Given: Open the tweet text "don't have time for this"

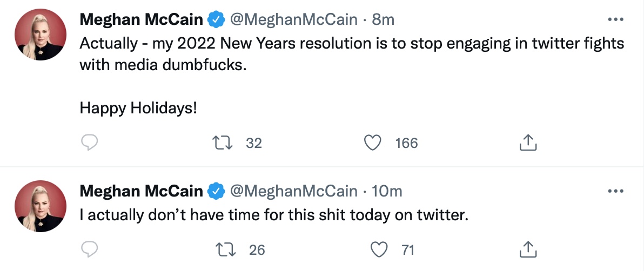Looking at the screenshot, I should tap(273, 215).
